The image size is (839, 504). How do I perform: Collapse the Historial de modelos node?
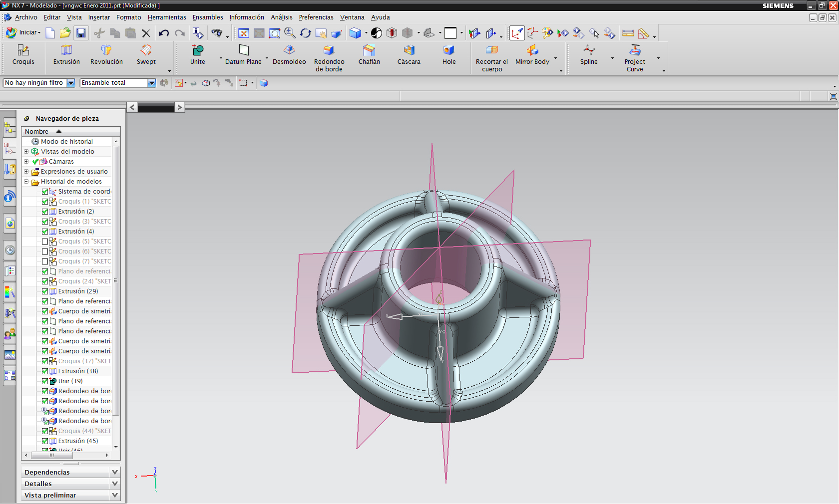click(x=26, y=181)
